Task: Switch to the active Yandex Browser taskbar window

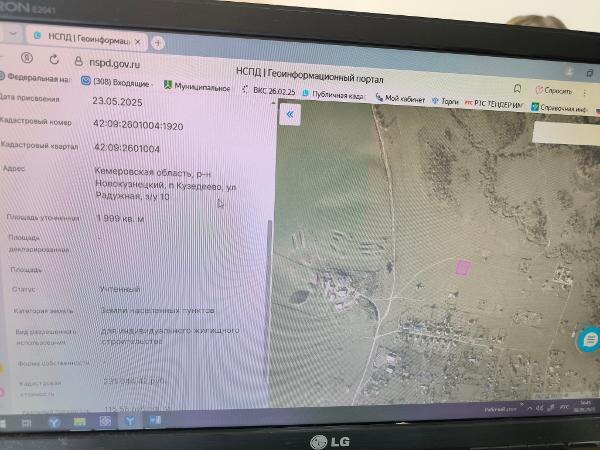Action: [x=130, y=421]
